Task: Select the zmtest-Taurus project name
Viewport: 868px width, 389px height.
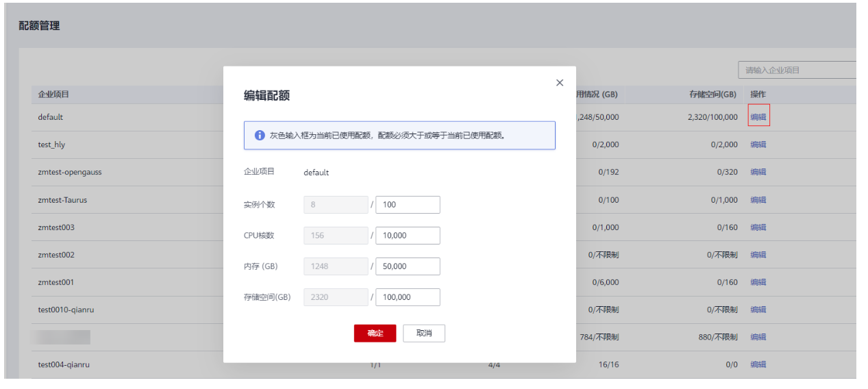Action: 62,200
